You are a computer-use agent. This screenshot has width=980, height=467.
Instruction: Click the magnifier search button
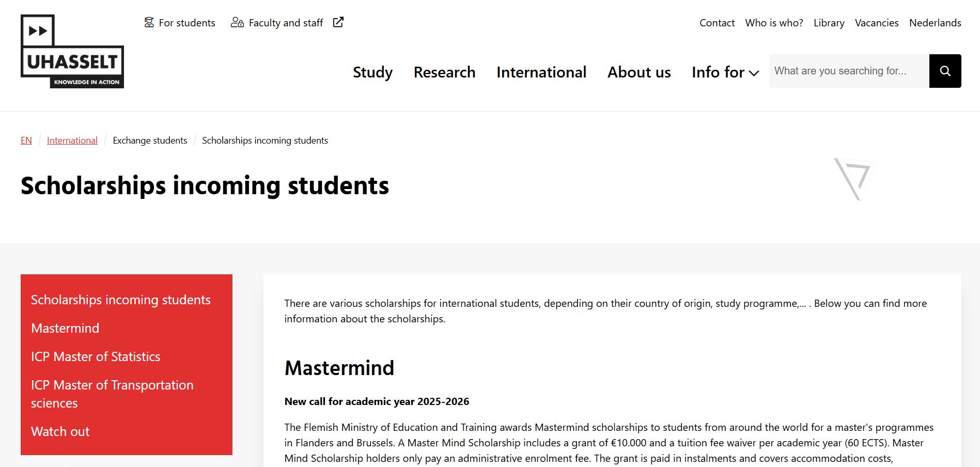[945, 71]
